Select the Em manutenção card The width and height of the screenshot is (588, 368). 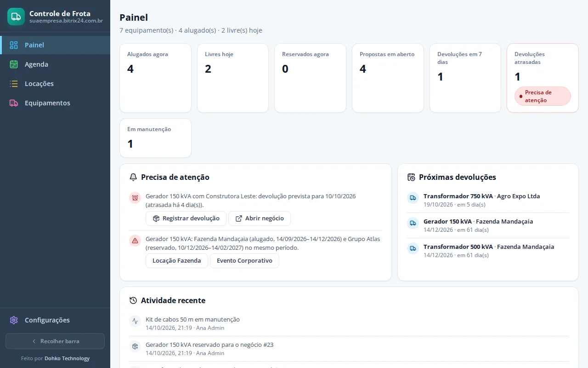pos(155,138)
